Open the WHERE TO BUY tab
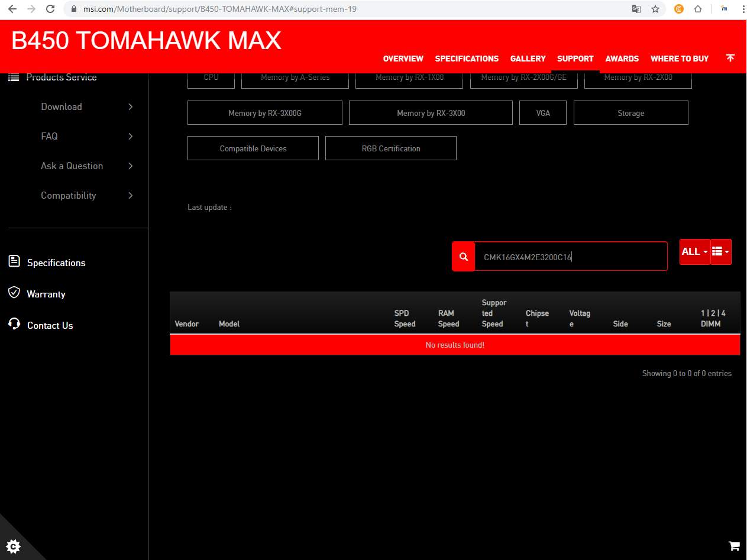This screenshot has width=747, height=560. 680,59
